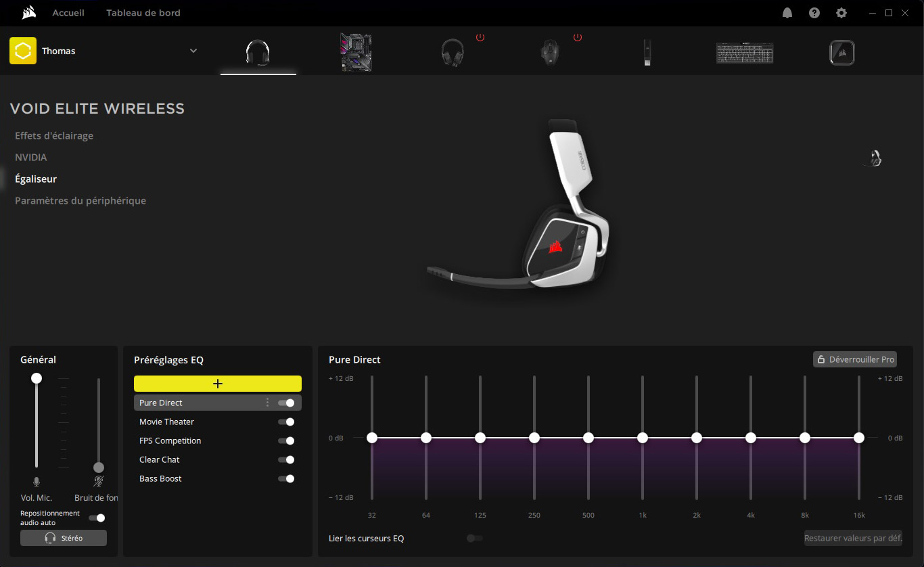Select the USB dongle device icon
924x567 pixels.
point(647,53)
